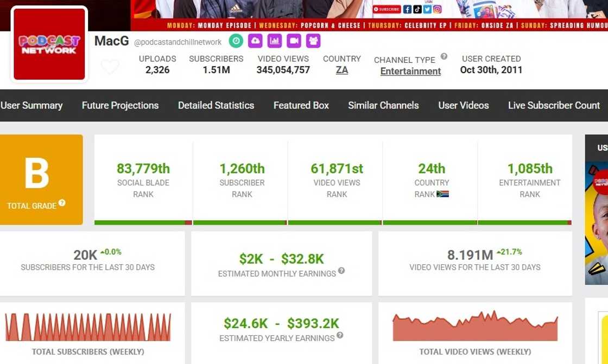Open the Live Subscriber Count tab

coord(554,105)
